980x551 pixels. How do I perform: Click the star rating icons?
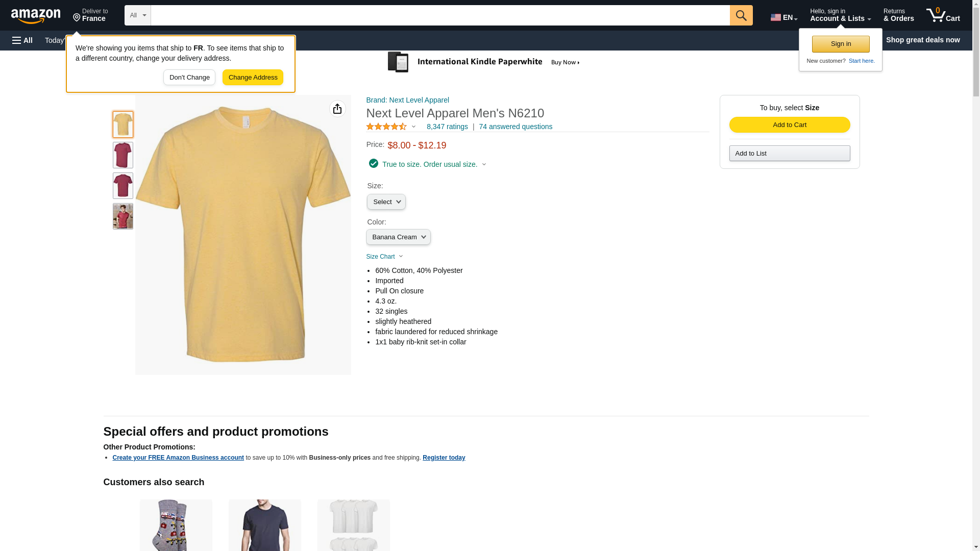(386, 127)
